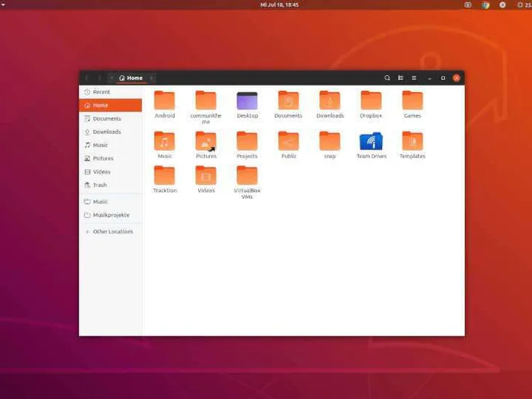Open the Musikprojekte bookmark

coord(111,215)
